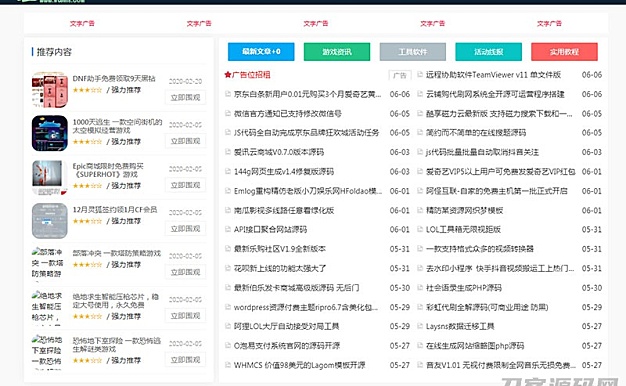The height and width of the screenshot is (386, 626).
Task: Click document icon beside API接口聚合 article
Action: click(x=228, y=229)
